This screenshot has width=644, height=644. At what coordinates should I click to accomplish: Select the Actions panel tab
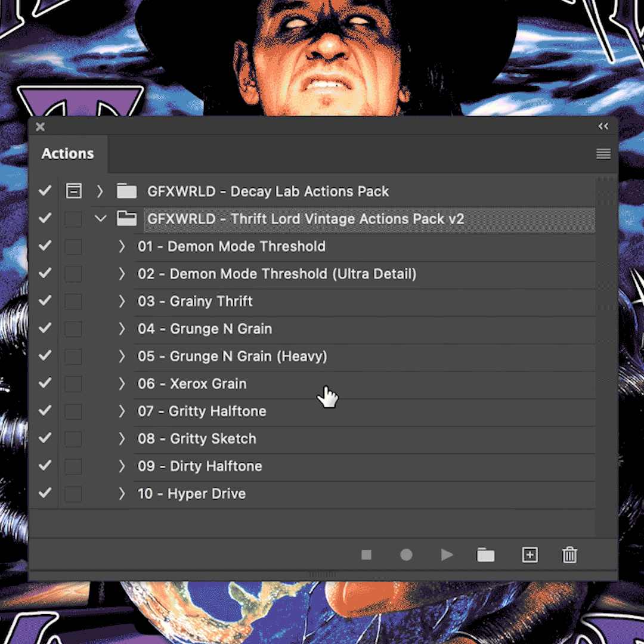pyautogui.click(x=68, y=154)
